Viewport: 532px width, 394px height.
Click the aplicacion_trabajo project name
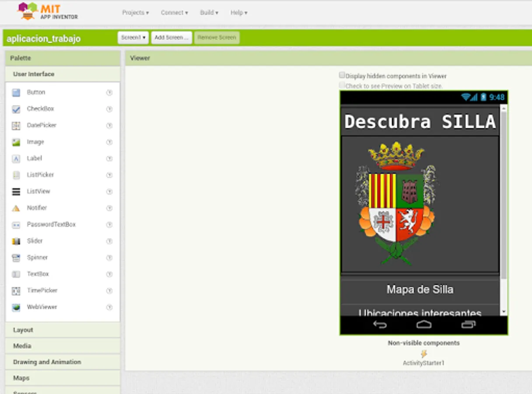[x=43, y=39]
